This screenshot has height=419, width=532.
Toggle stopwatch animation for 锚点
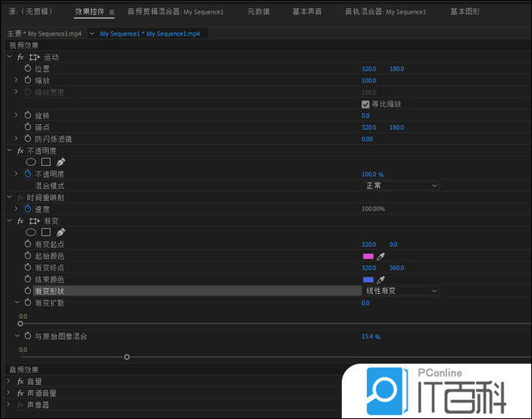click(x=28, y=127)
